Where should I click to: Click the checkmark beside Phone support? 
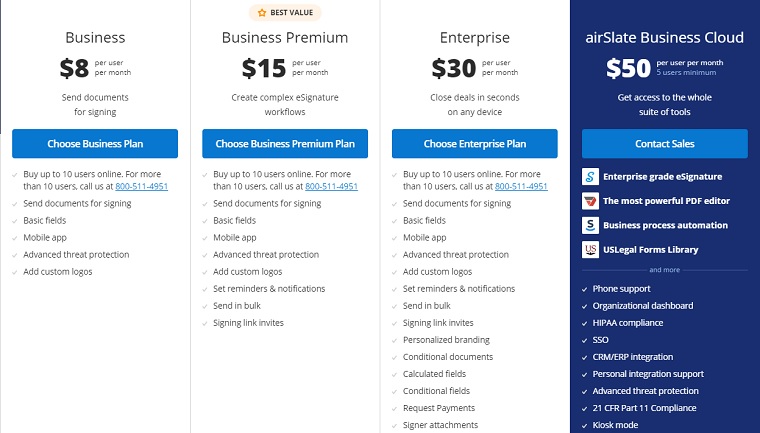[x=585, y=289]
